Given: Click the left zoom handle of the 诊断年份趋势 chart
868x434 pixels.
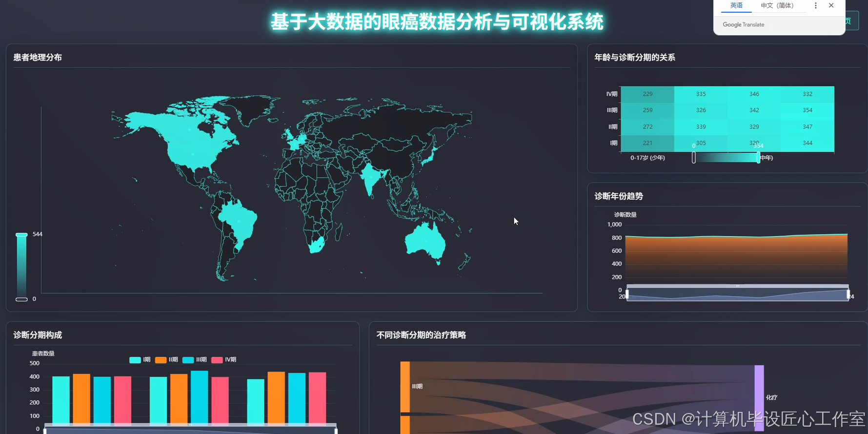Looking at the screenshot, I should click(627, 294).
